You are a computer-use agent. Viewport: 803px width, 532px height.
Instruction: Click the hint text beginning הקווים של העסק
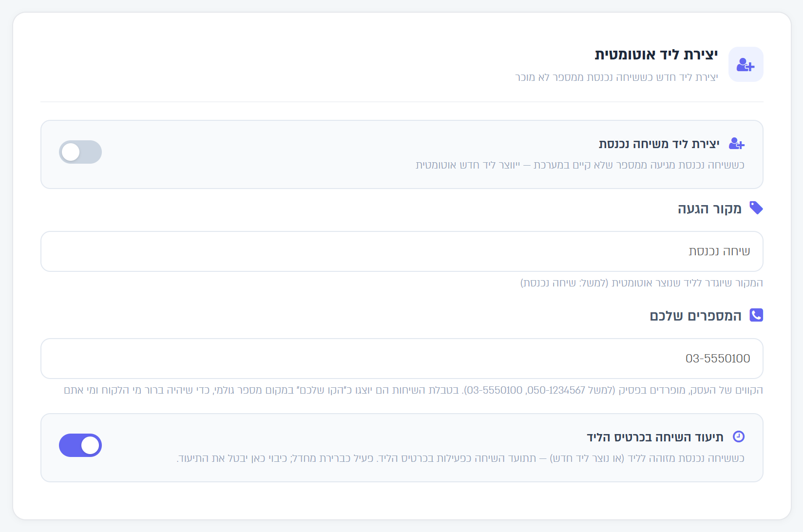[414, 390]
